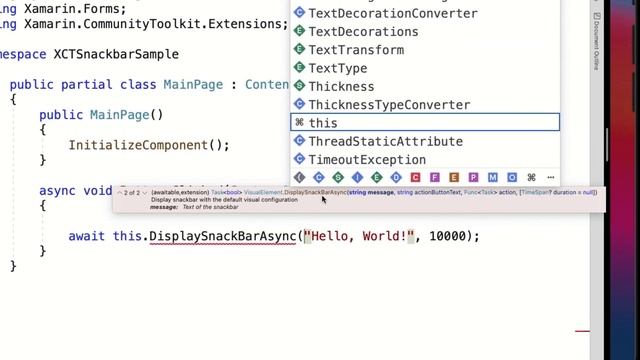Click the XCTSnackbarSample namespace name

click(116, 54)
